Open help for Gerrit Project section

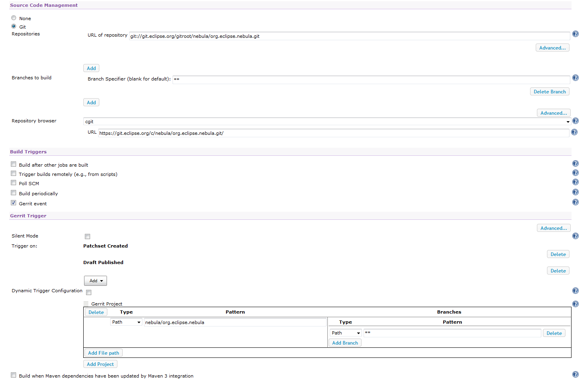coord(575,304)
